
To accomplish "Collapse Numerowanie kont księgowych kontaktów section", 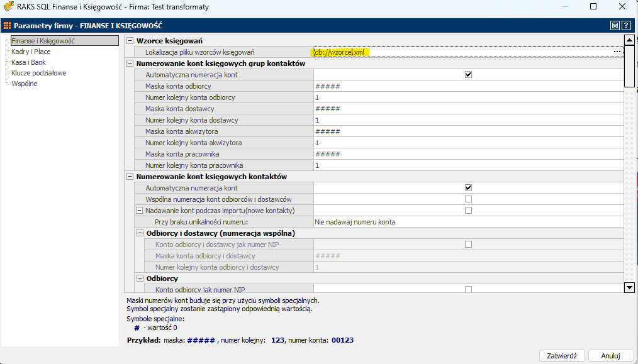I will (130, 177).
